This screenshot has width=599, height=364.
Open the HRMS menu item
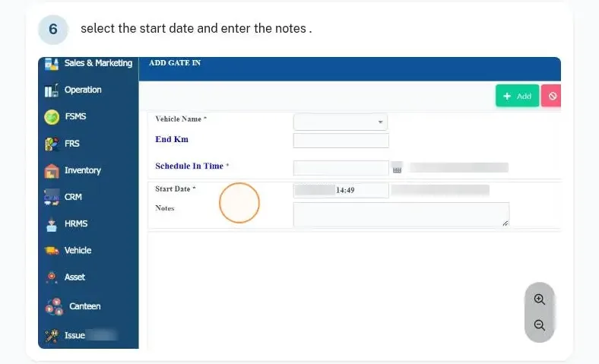click(x=76, y=223)
